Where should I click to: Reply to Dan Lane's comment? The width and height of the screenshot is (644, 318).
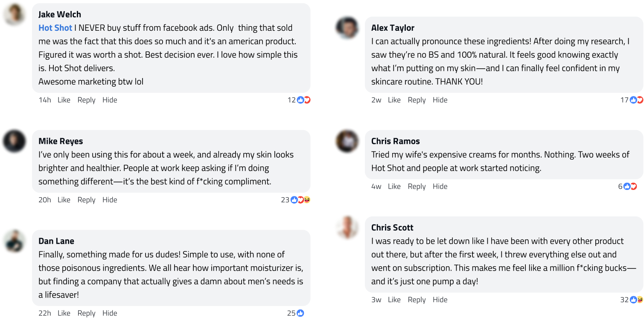click(86, 313)
